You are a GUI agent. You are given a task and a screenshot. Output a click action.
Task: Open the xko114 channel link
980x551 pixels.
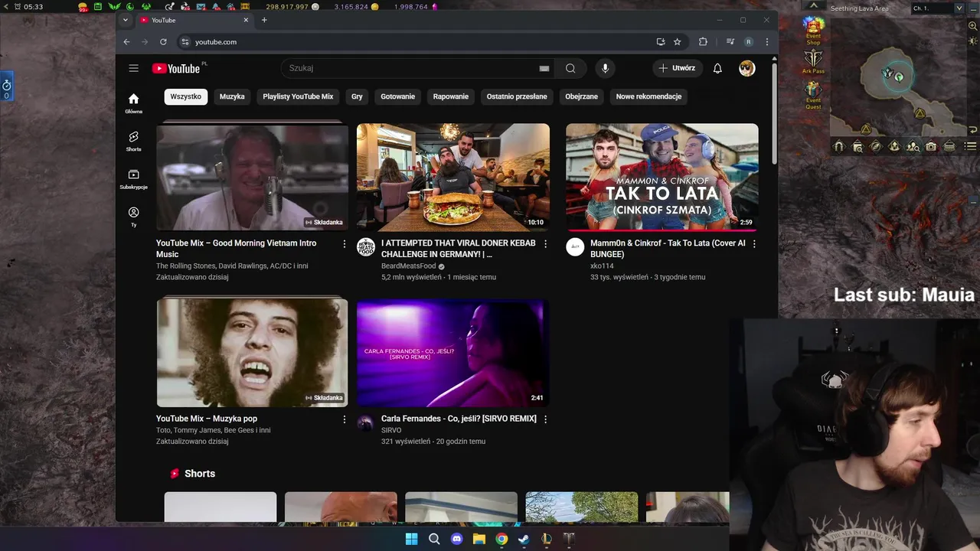pyautogui.click(x=602, y=266)
